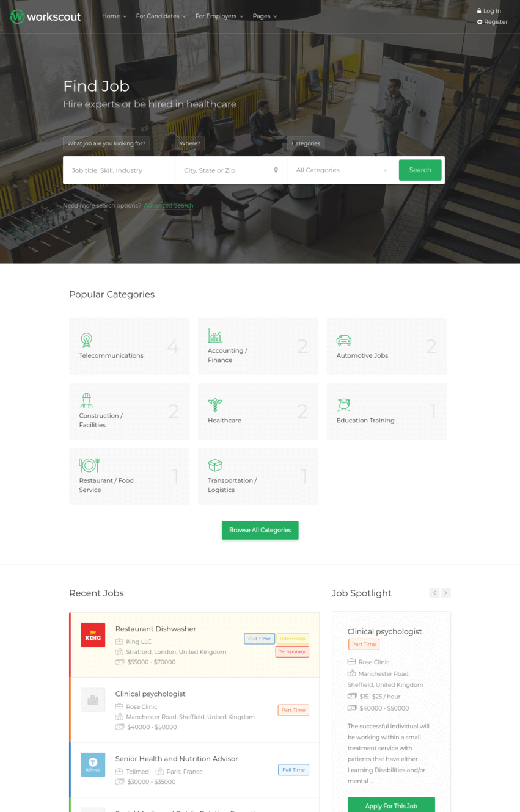The image size is (520, 812).
Task: Open the Pages dropdown menu
Action: pyautogui.click(x=265, y=16)
